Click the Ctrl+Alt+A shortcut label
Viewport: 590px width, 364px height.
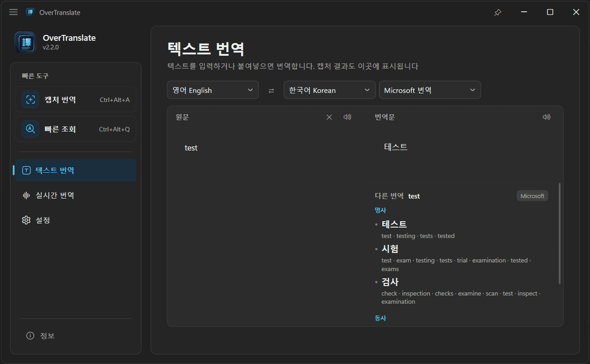tap(115, 100)
